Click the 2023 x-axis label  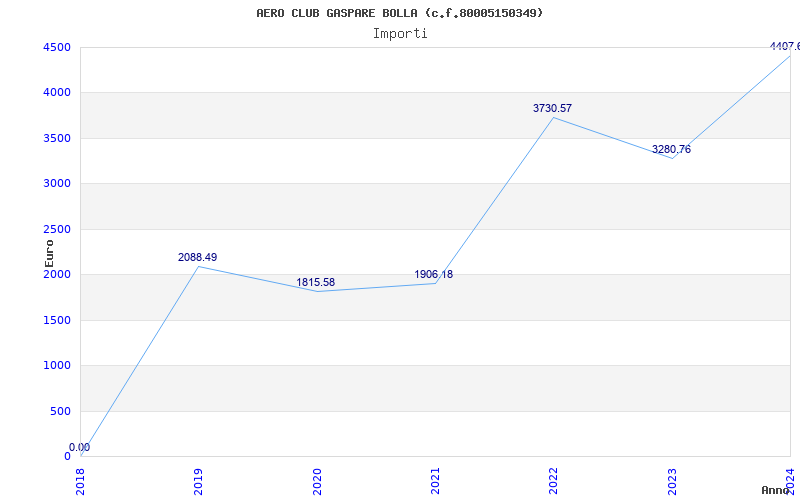pos(672,481)
